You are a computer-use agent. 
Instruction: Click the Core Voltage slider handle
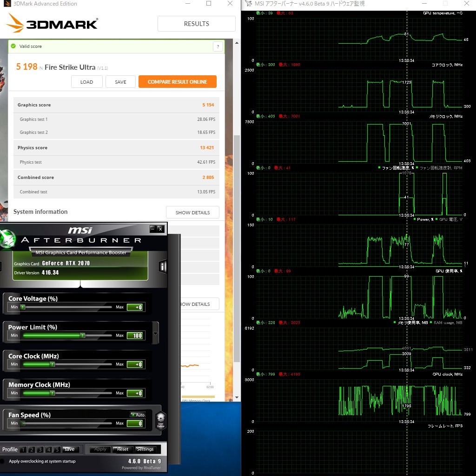coord(23,307)
